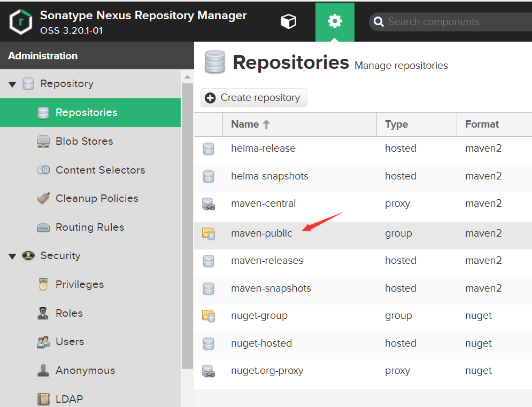Click the Nexus hexagon logo
This screenshot has width=532, height=407.
[x=21, y=22]
